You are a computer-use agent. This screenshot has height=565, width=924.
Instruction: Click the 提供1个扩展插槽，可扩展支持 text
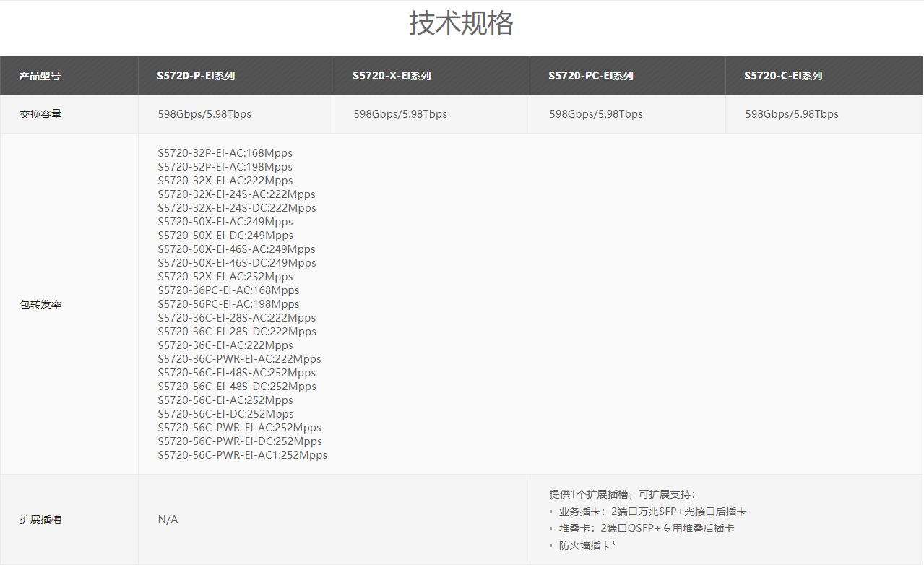tap(622, 494)
